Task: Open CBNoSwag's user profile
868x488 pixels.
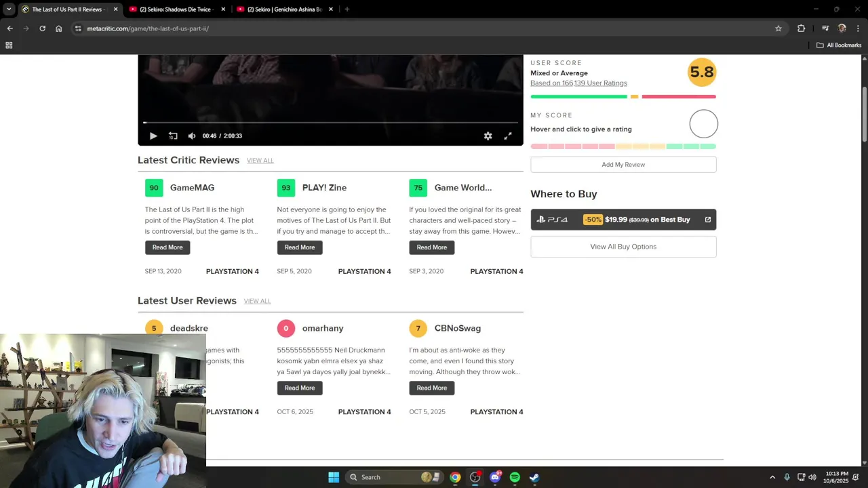Action: click(458, 328)
